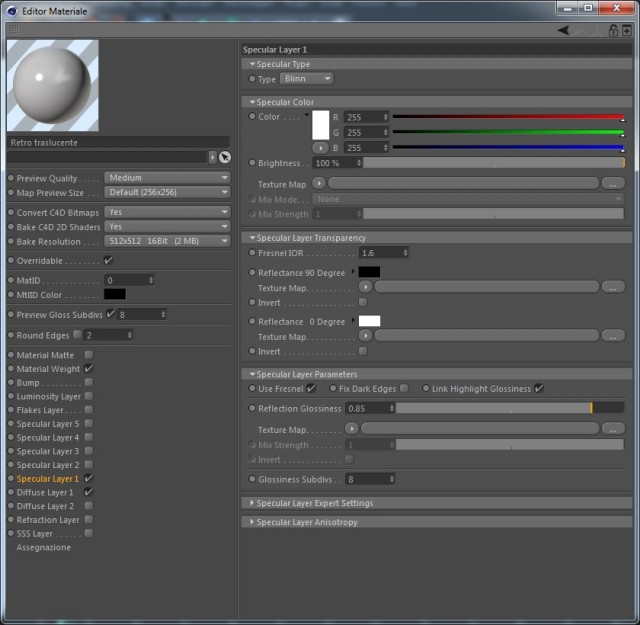Viewport: 640px width, 625px height.
Task: Click the Specular Color texture map bar
Action: coord(463,183)
